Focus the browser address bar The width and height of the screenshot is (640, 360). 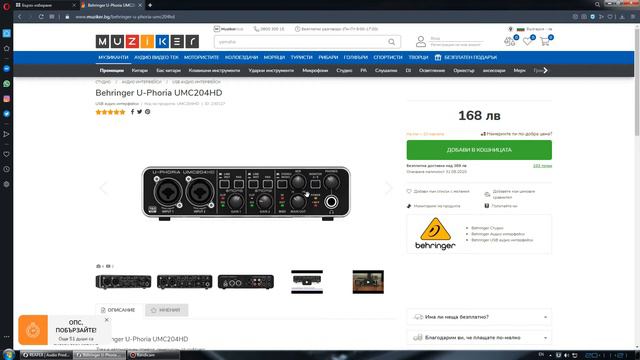click(x=318, y=17)
